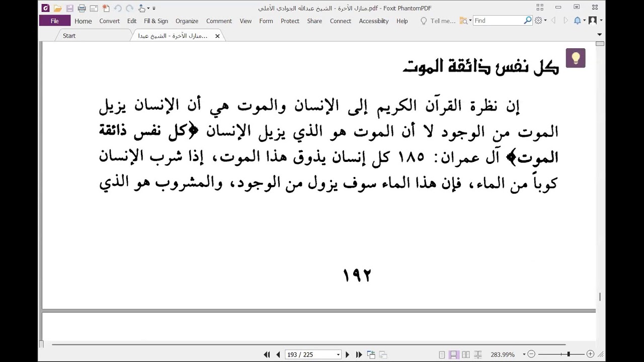Open the File menu
644x362 pixels.
tap(55, 21)
